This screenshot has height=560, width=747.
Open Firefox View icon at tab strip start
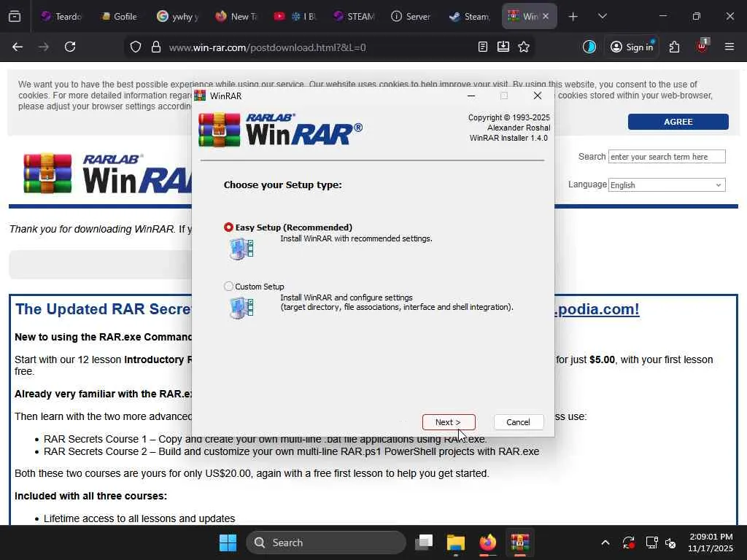click(x=15, y=17)
